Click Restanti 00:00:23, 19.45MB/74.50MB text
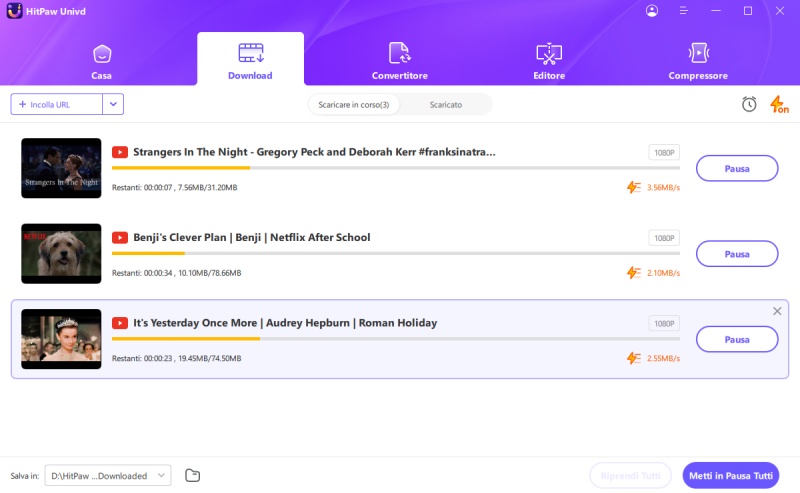 [x=177, y=358]
